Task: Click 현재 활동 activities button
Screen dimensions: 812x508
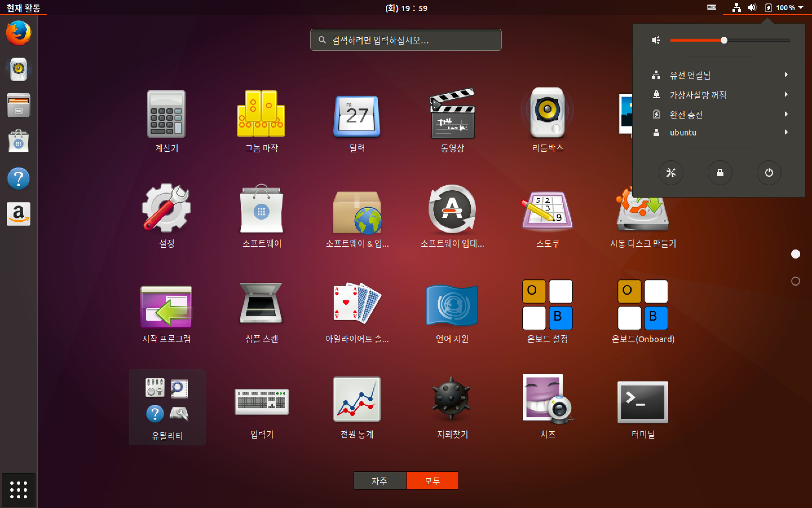Action: [x=23, y=8]
